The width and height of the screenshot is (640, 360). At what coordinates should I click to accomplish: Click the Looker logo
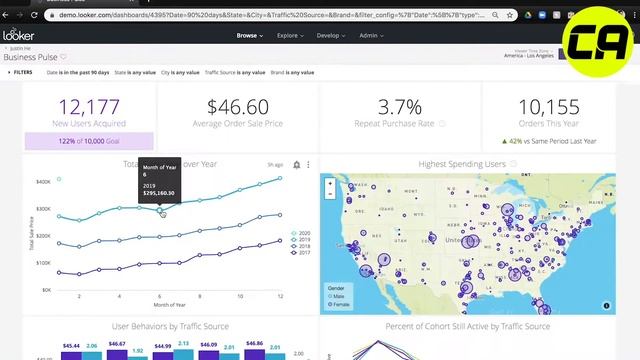click(18, 35)
